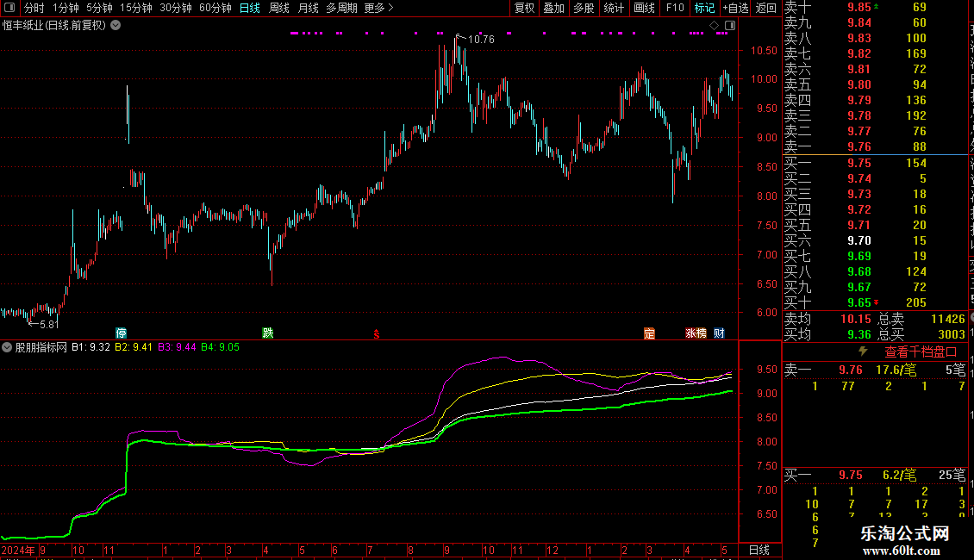Click indicator value B4: 9.05

point(221,347)
